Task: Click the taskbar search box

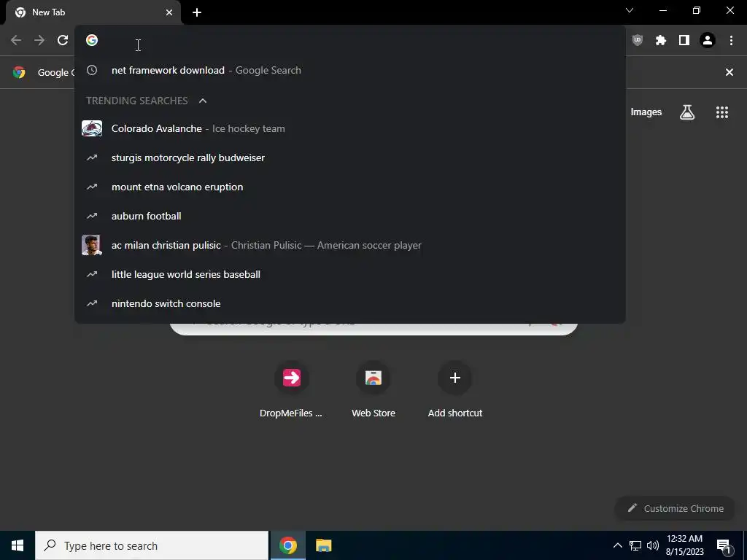Action: [x=152, y=545]
